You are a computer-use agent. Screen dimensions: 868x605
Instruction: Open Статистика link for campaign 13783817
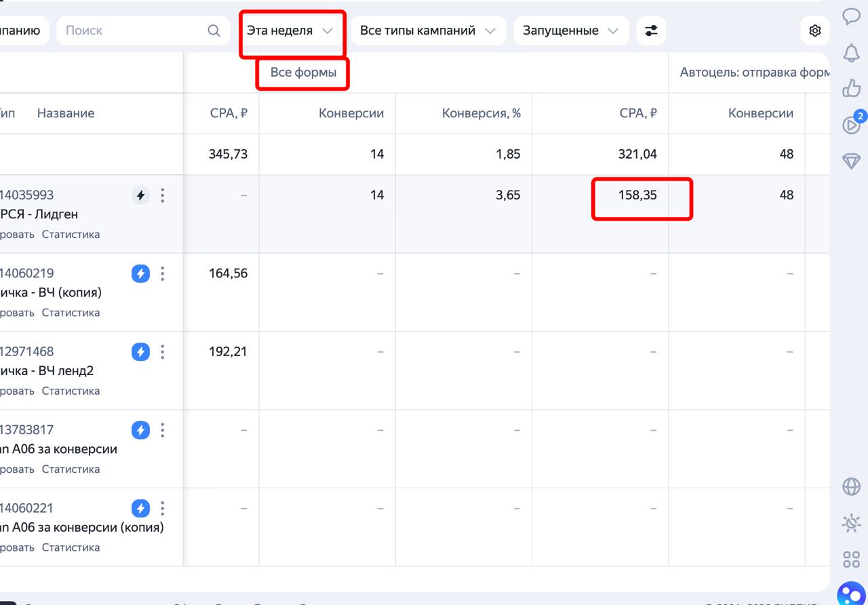[x=71, y=469]
